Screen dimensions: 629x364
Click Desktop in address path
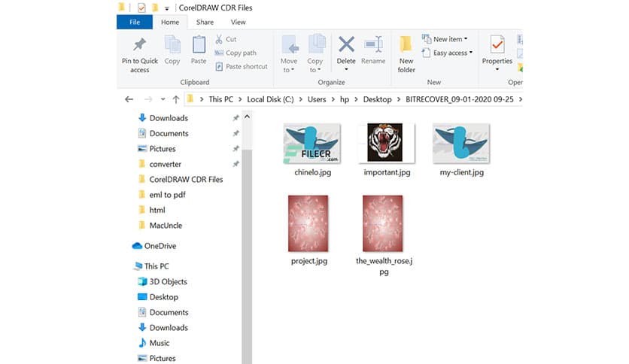pyautogui.click(x=378, y=99)
